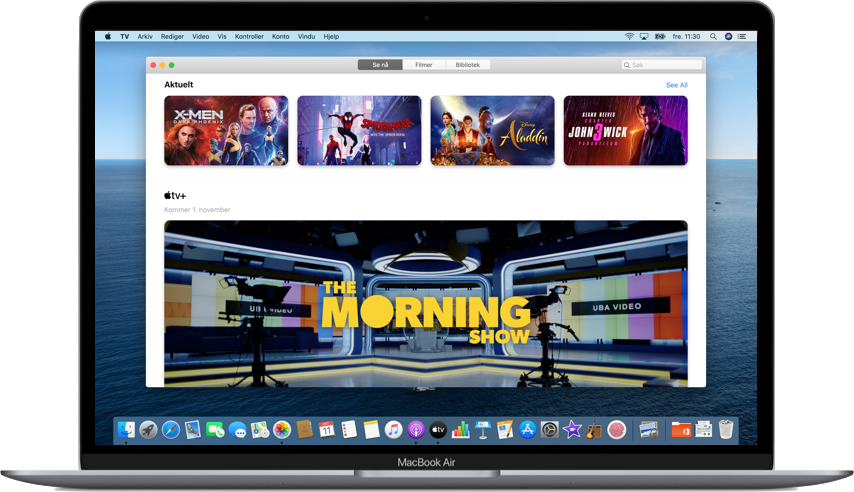Open the Rediger menu
The width and height of the screenshot is (854, 492).
pyautogui.click(x=172, y=37)
